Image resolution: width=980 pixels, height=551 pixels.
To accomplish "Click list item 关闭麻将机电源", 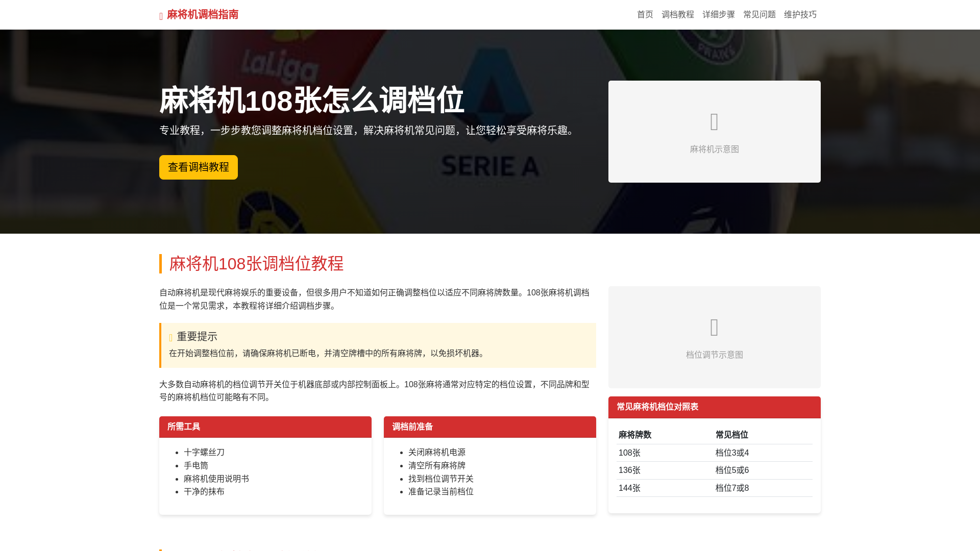I will click(437, 453).
